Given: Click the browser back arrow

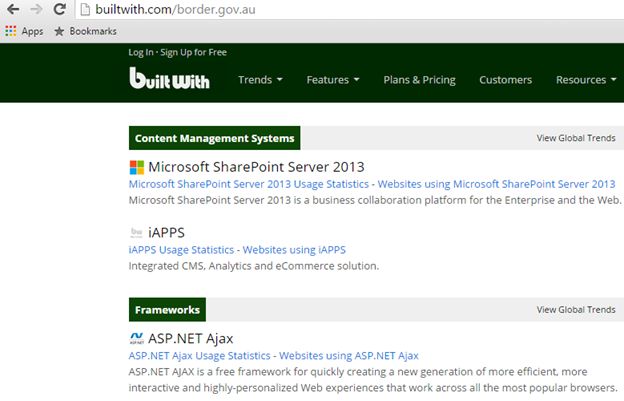Looking at the screenshot, I should point(13,9).
